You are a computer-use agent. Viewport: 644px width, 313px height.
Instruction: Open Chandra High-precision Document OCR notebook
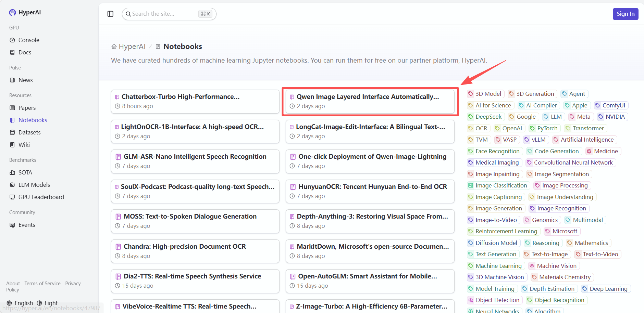tap(185, 247)
